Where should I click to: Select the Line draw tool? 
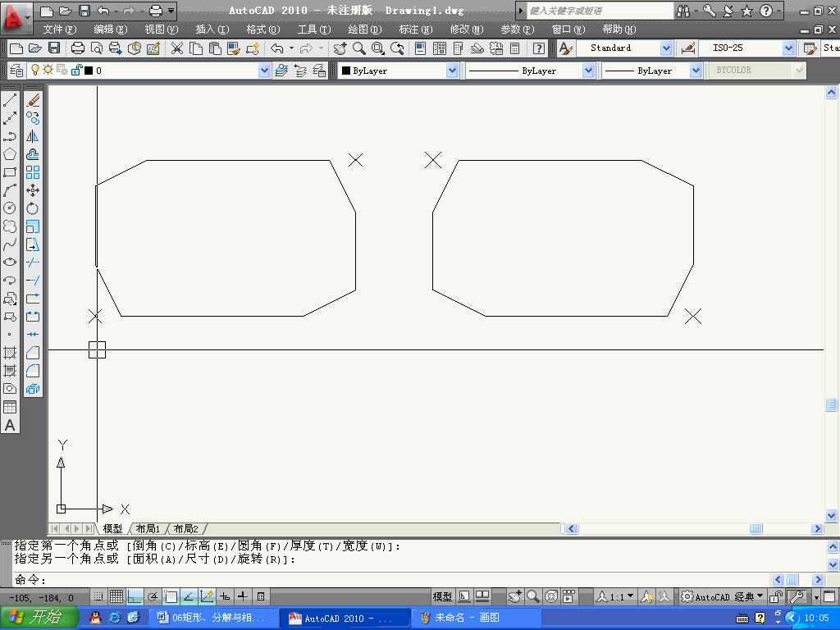point(10,100)
